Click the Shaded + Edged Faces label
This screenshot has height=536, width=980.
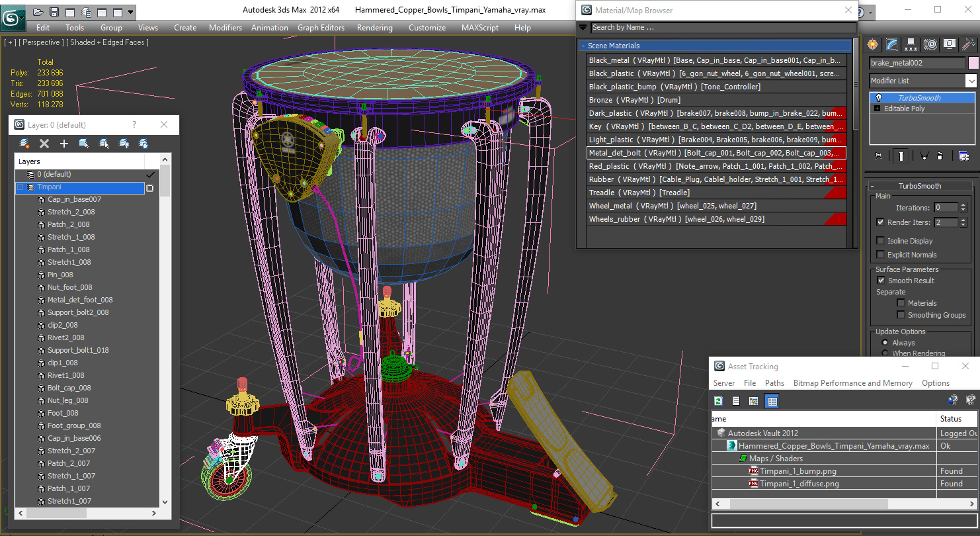point(108,42)
